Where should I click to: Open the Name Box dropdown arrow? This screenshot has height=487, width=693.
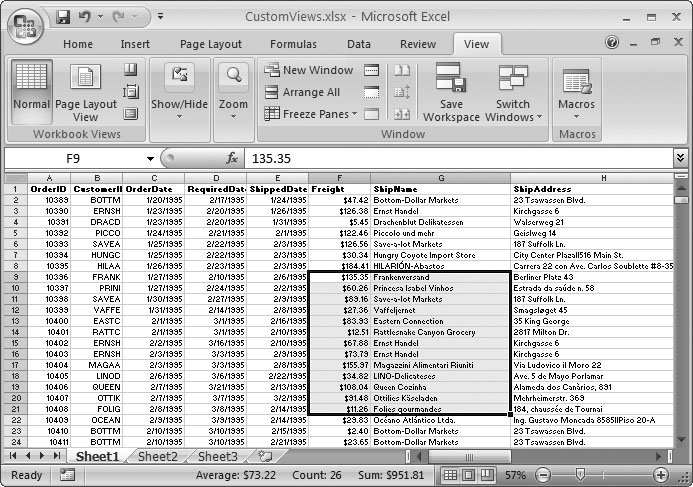150,158
